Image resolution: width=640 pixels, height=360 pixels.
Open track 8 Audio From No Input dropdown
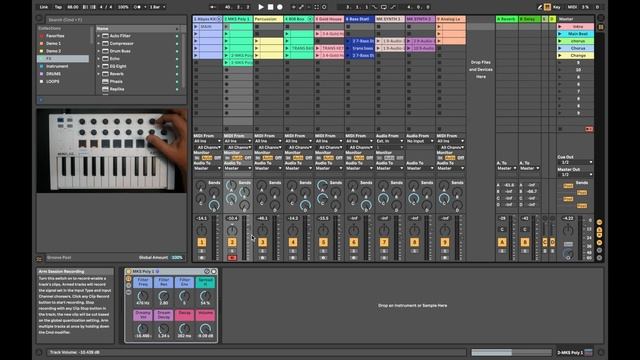click(x=420, y=141)
